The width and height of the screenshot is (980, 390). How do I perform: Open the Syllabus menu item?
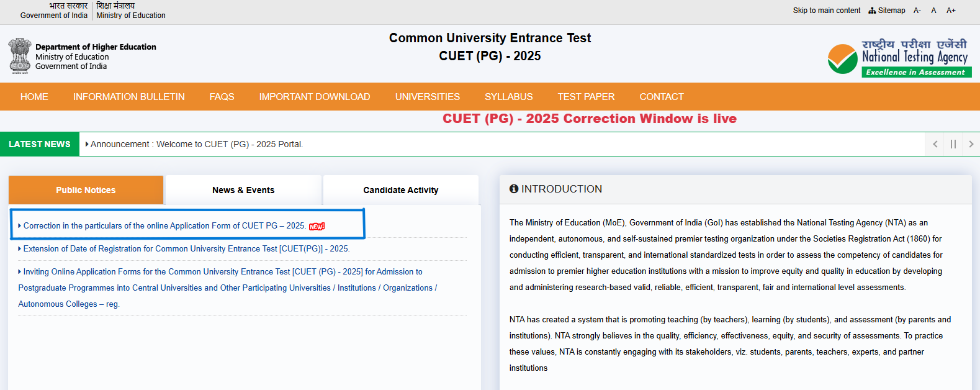[508, 97]
